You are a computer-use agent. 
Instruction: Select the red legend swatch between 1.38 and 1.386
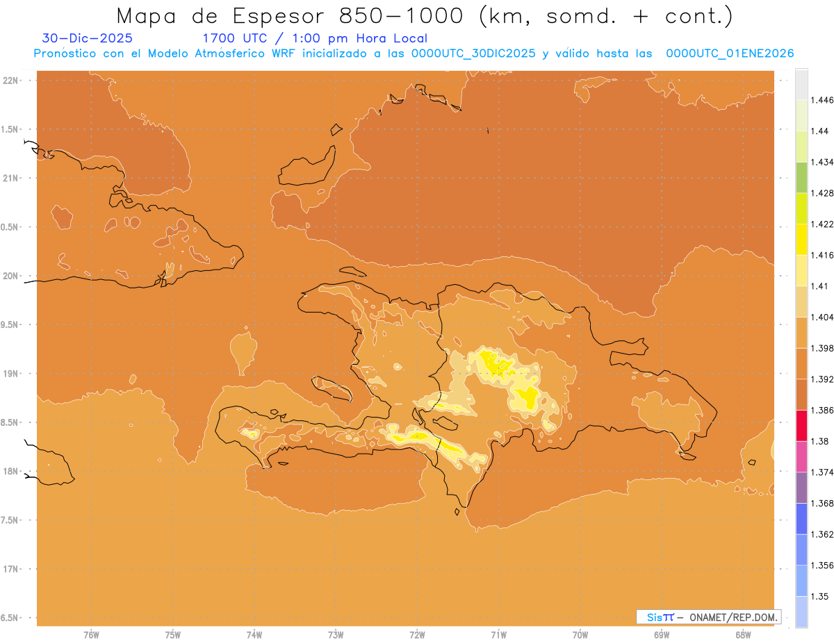(801, 425)
